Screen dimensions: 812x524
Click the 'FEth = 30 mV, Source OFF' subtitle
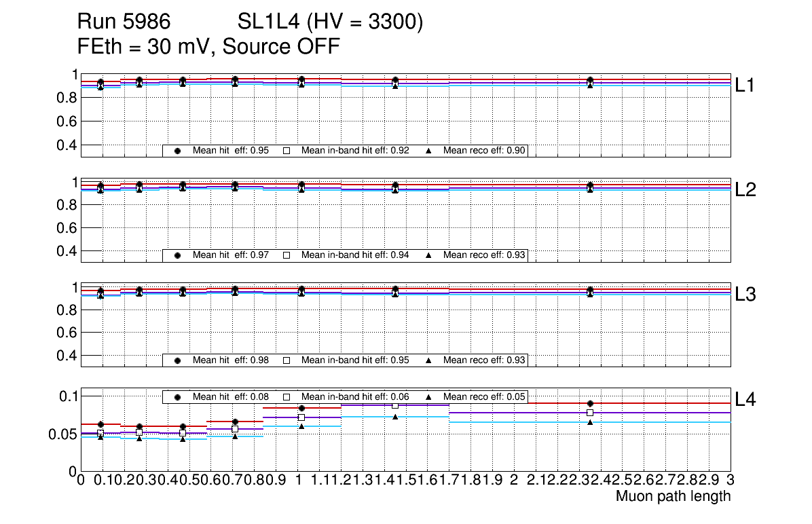(208, 47)
